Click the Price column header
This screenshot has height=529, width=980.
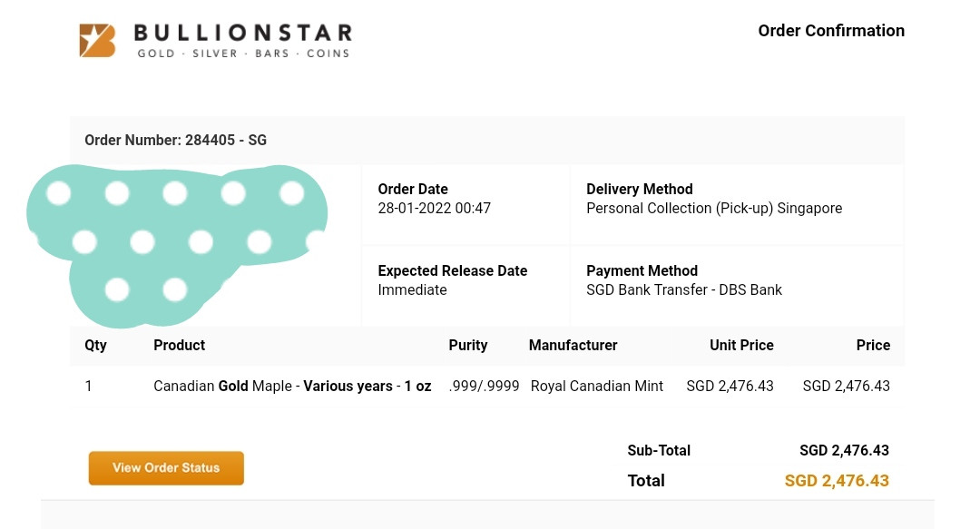873,346
